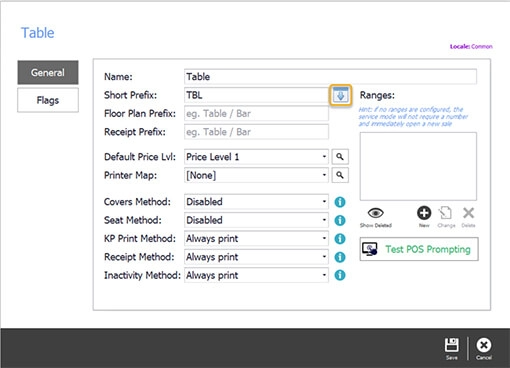Open the KP Print Method dropdown
Viewport: 510px width, 368px height.
click(256, 238)
